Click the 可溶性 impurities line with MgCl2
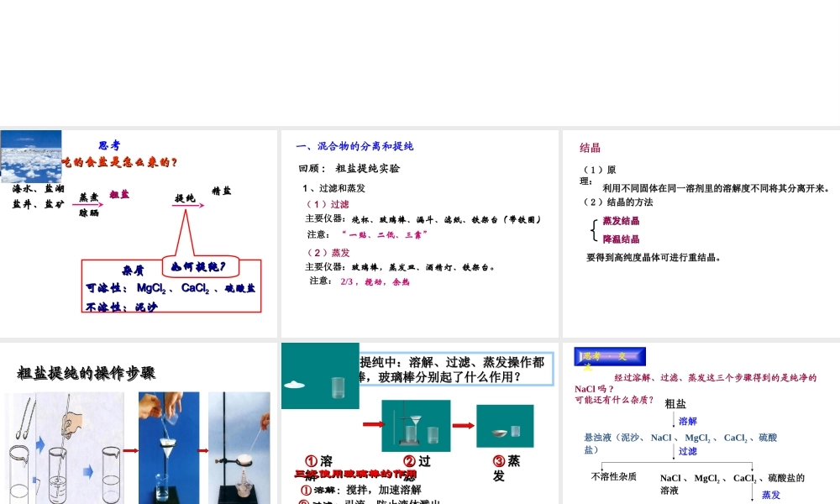The width and height of the screenshot is (840, 504). (x=171, y=288)
